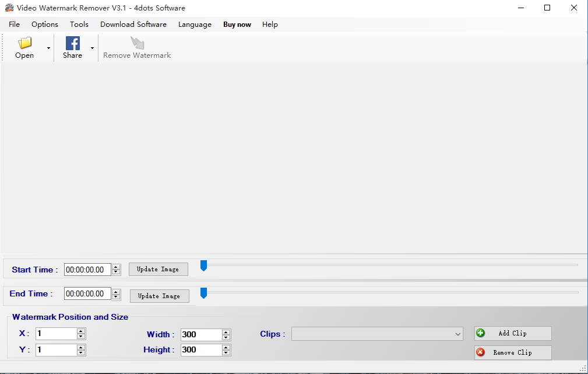The width and height of the screenshot is (588, 374).
Task: Increase End Time with the up arrow
Action: pos(116,291)
